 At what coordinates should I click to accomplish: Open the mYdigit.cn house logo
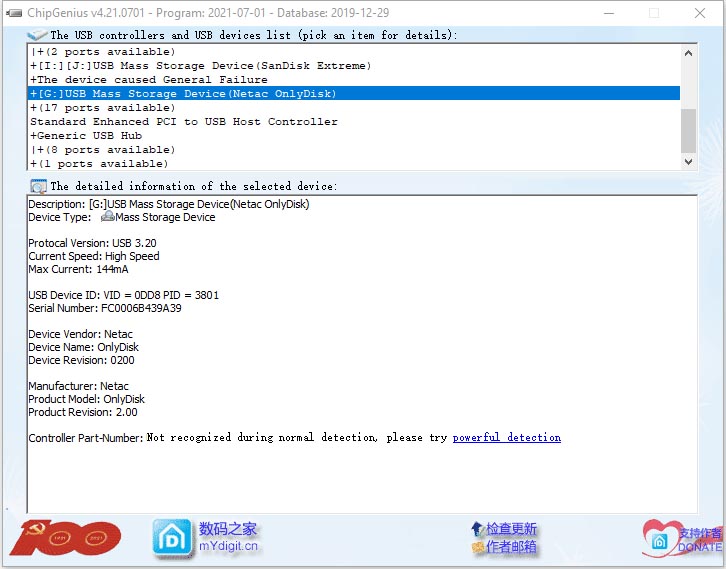(x=172, y=537)
